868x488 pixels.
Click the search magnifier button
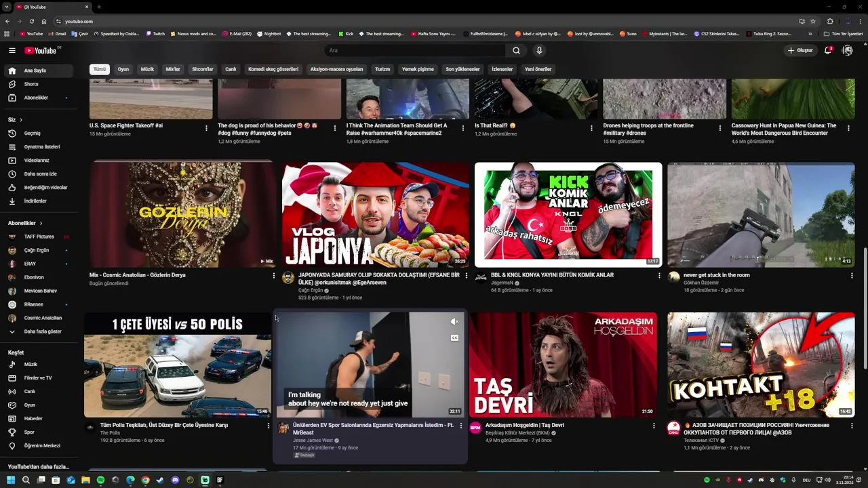pyautogui.click(x=516, y=50)
